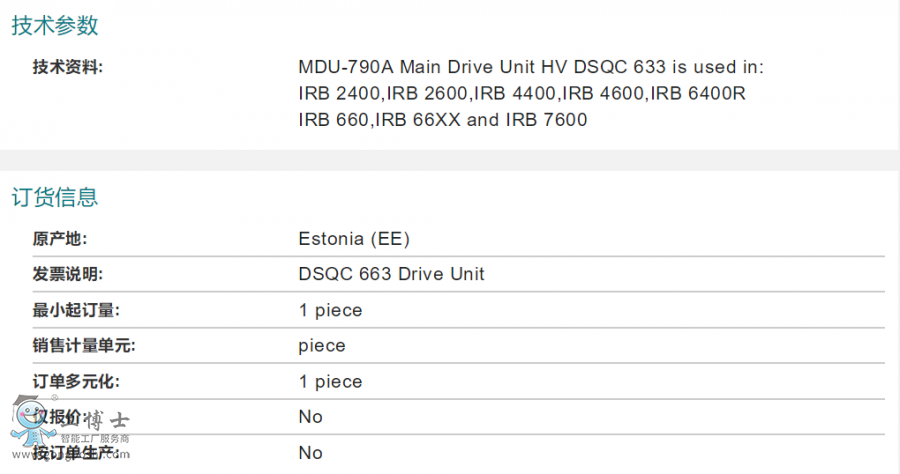Click the 原产地 label
The height and width of the screenshot is (474, 900).
tap(60, 239)
